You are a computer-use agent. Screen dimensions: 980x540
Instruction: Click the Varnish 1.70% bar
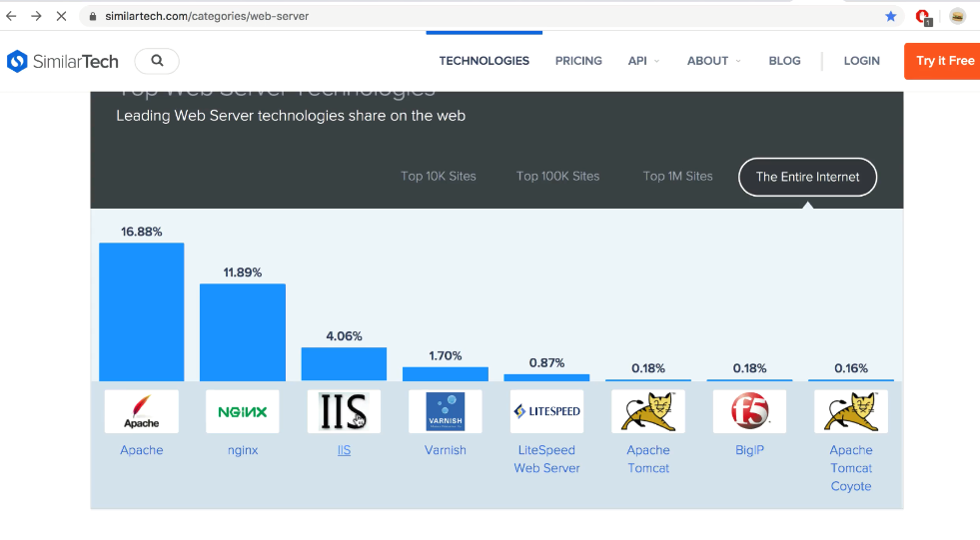(x=445, y=374)
